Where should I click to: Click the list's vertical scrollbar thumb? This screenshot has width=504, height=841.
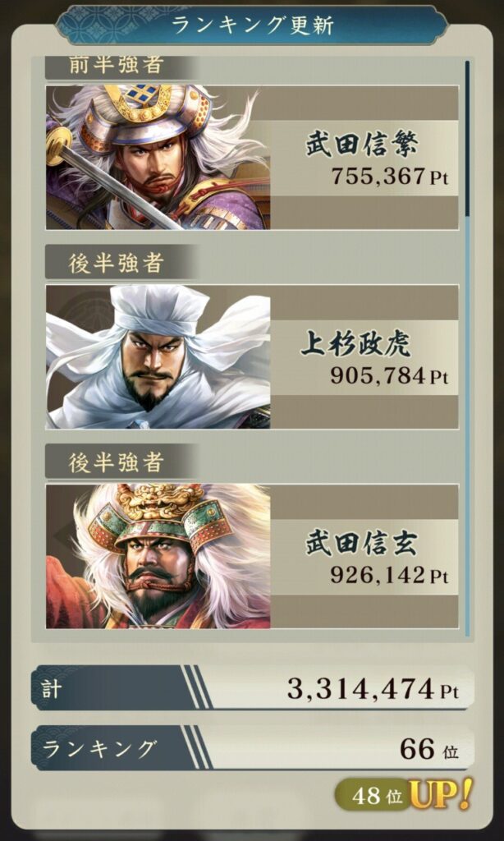(x=468, y=138)
